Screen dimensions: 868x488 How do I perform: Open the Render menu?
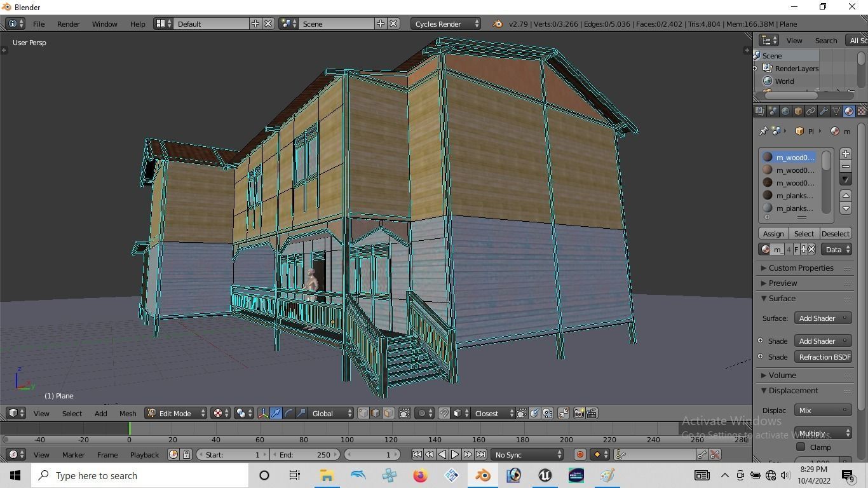pos(68,24)
